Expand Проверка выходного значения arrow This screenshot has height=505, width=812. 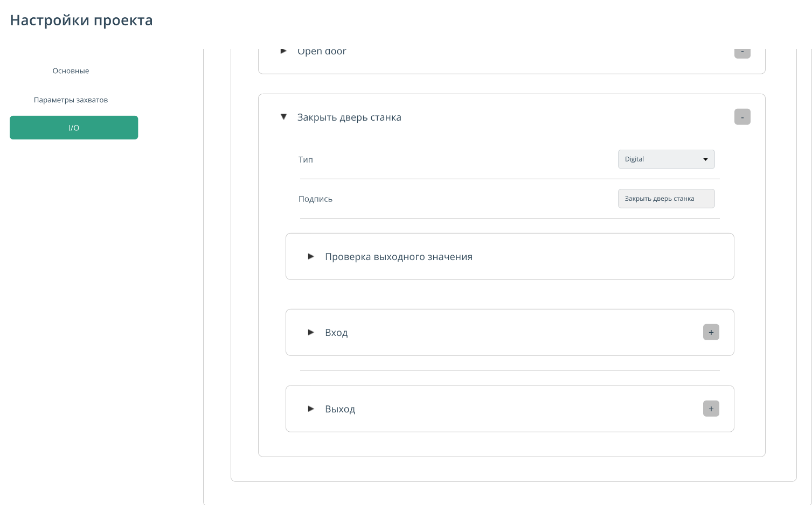311,256
